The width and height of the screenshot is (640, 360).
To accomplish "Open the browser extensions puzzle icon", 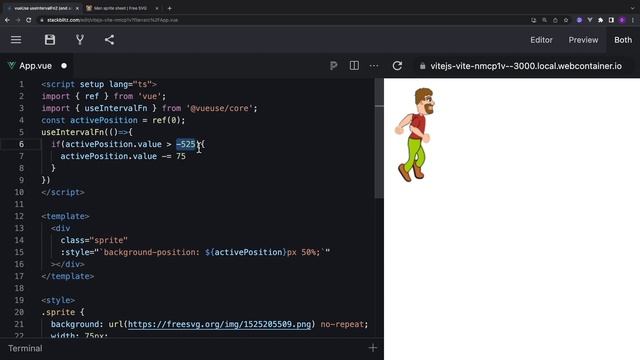I will 600,20.
